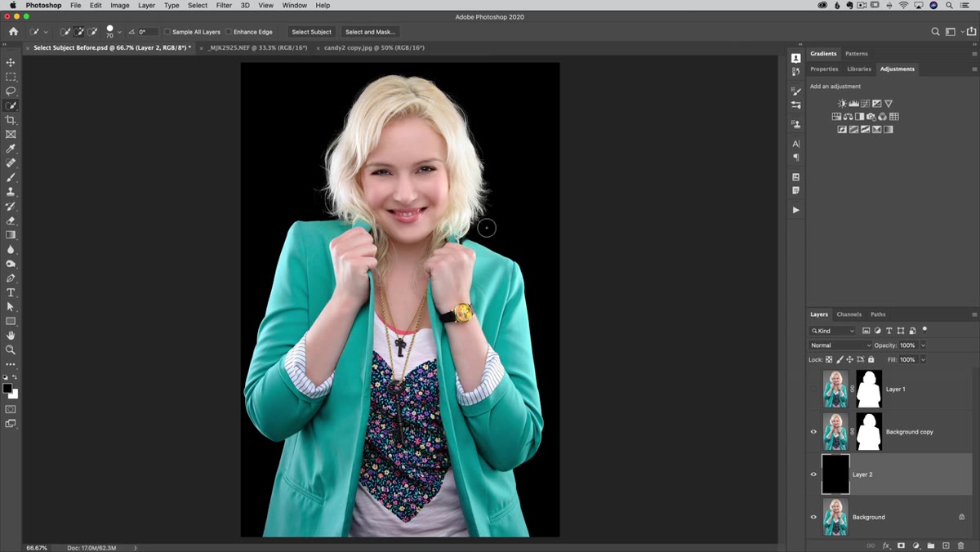Click the Select Subject button
This screenshot has height=552, width=980.
point(312,32)
